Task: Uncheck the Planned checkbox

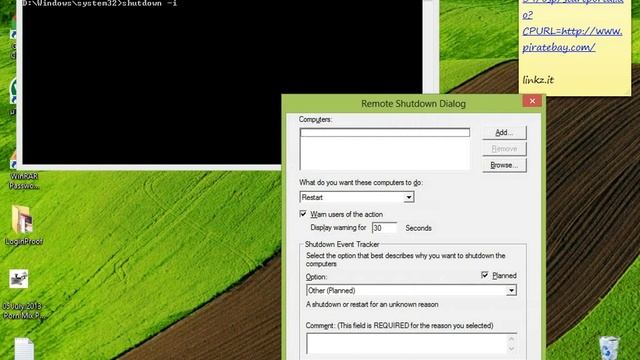Action: 485,276
